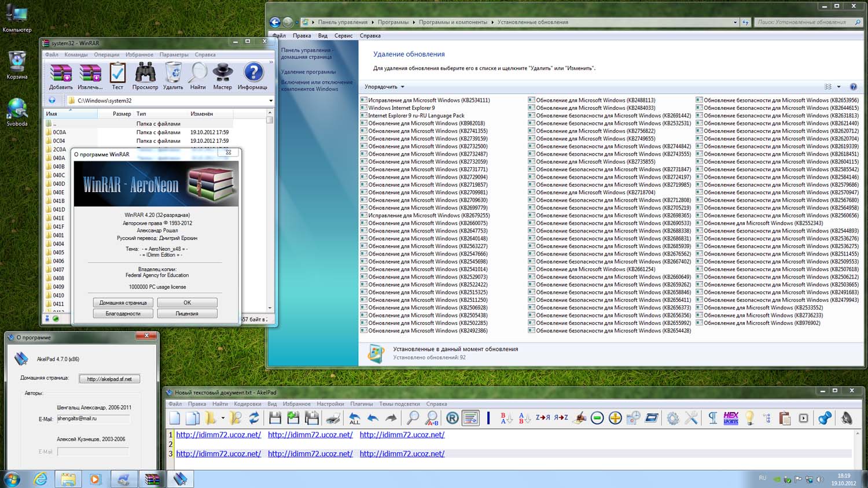This screenshot has width=868, height=488.
Task: Click the AkelPad HEX viewer icon
Action: coord(731,418)
